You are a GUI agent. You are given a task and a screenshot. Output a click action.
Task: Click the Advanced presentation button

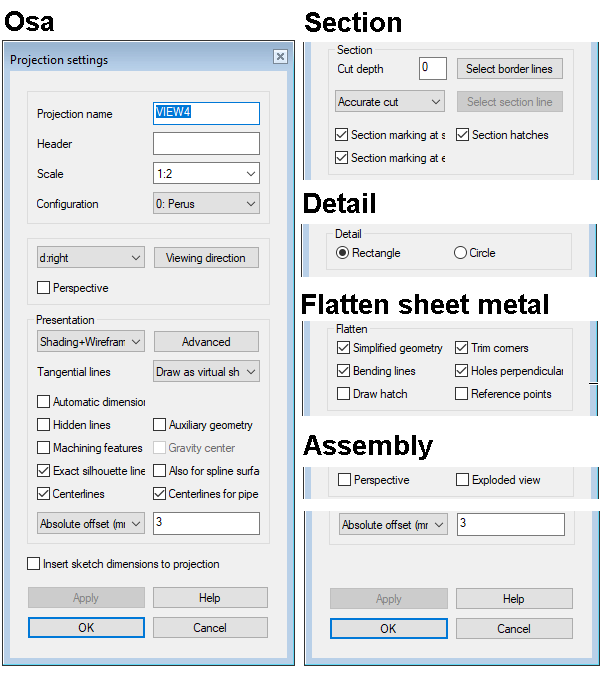click(x=206, y=342)
